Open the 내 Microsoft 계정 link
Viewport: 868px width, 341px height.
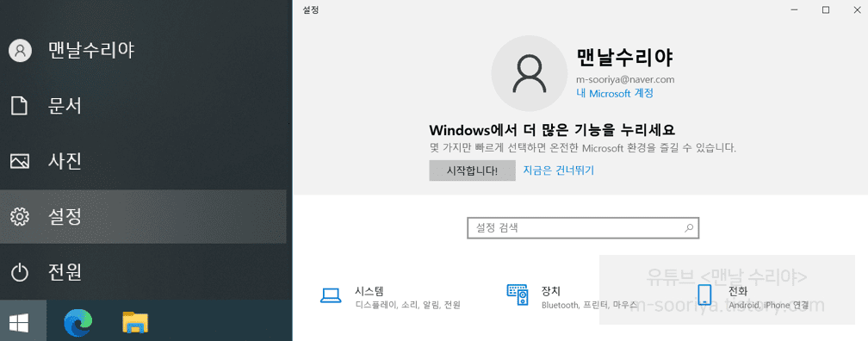point(615,93)
